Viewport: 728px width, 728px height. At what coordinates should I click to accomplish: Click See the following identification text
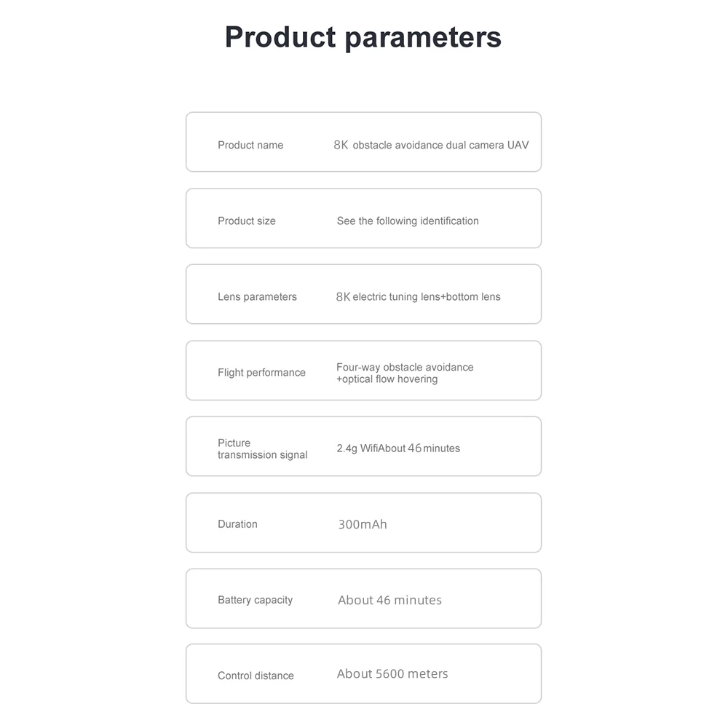click(x=408, y=221)
